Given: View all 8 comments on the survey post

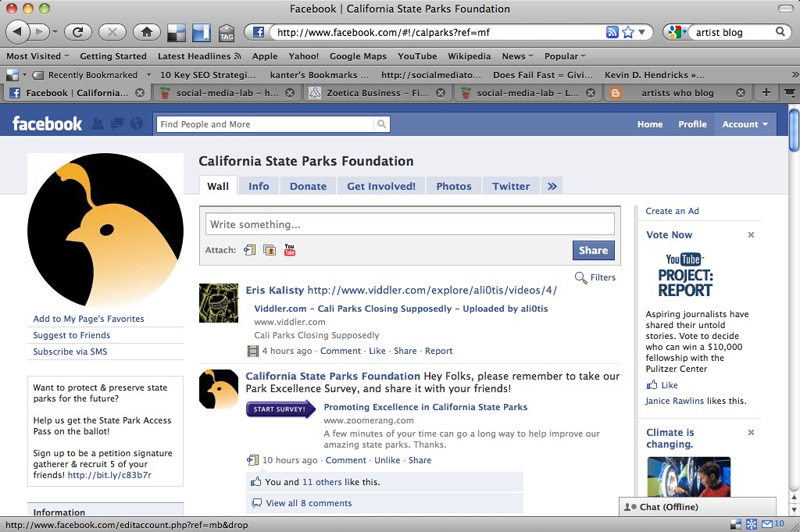Looking at the screenshot, I should (x=309, y=503).
